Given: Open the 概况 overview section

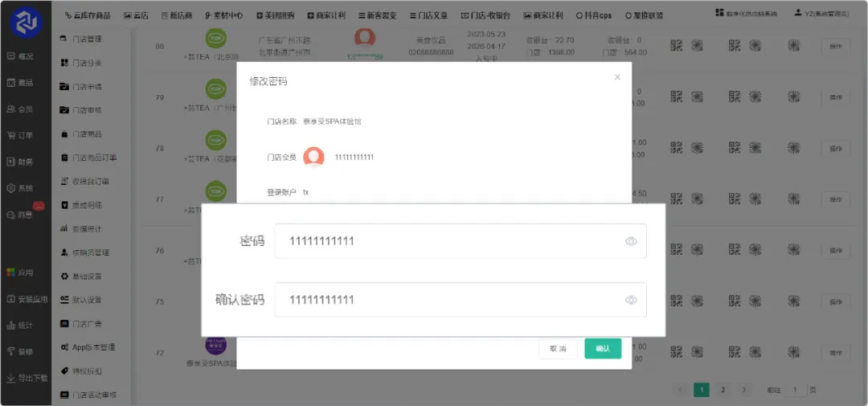Looking at the screenshot, I should click(20, 56).
